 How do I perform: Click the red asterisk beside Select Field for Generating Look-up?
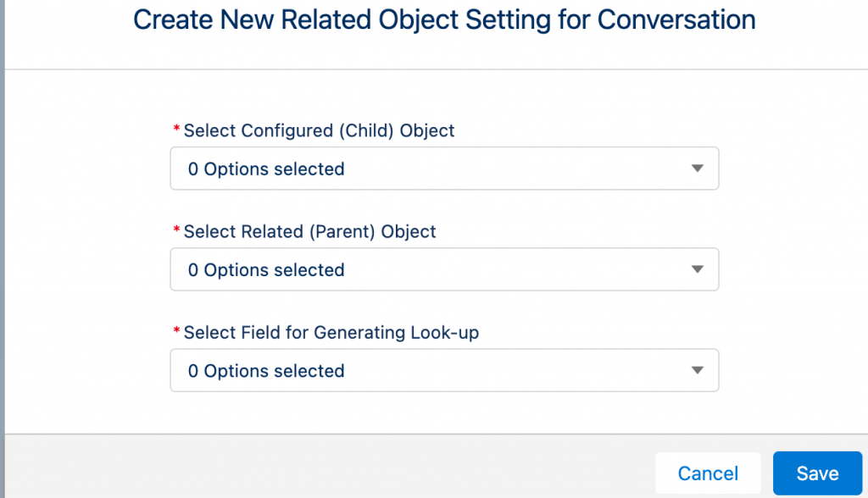175,331
